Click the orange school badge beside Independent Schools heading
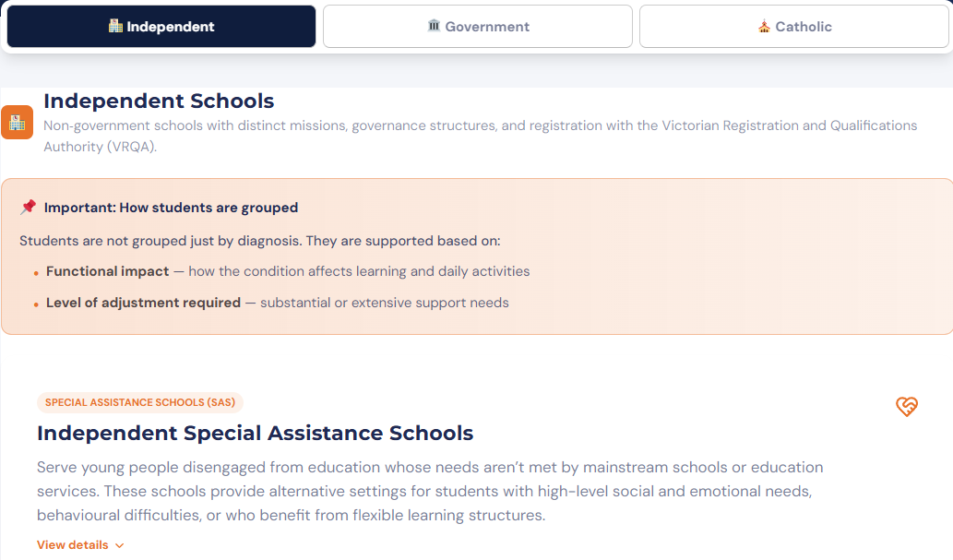 click(x=17, y=122)
